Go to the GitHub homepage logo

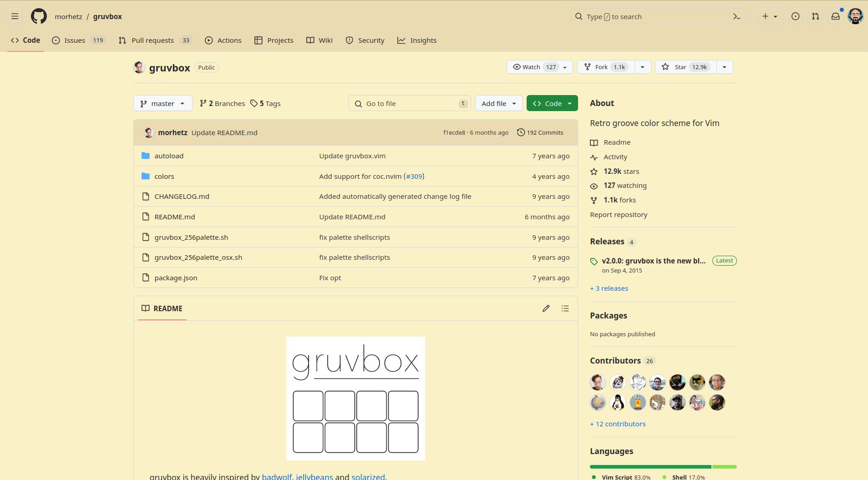tap(39, 16)
